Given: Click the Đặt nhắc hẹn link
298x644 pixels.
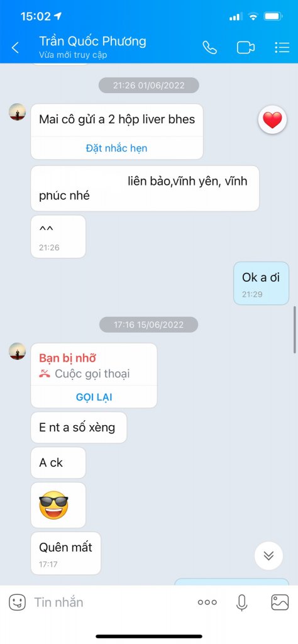Looking at the screenshot, I should coord(116,148).
